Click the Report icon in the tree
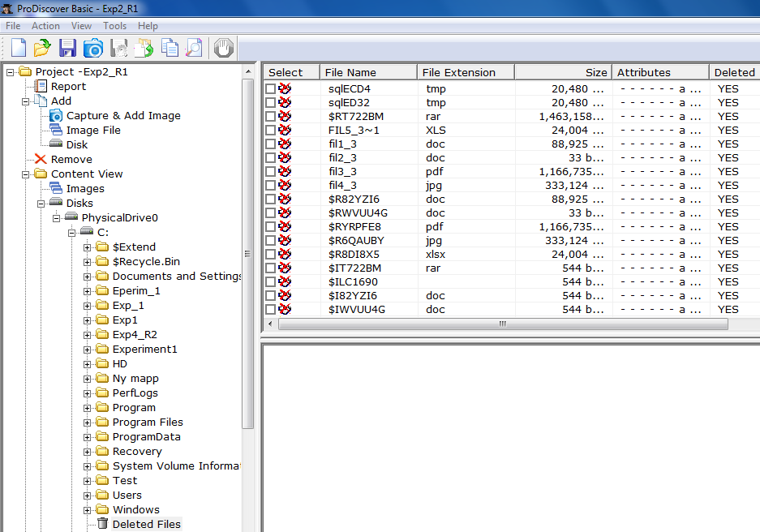 (x=41, y=86)
